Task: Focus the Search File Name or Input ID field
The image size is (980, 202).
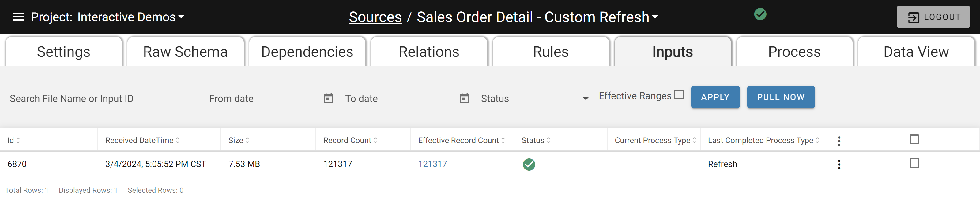Action: pos(105,99)
